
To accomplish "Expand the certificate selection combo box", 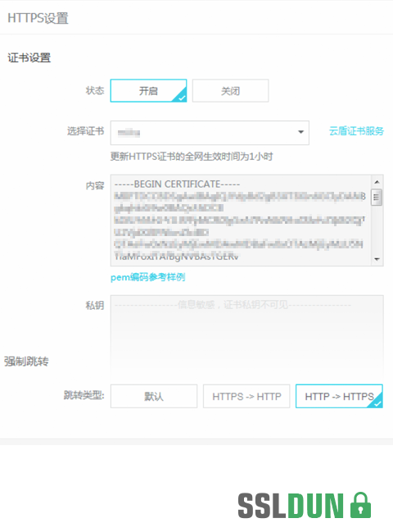I will pyautogui.click(x=210, y=133).
